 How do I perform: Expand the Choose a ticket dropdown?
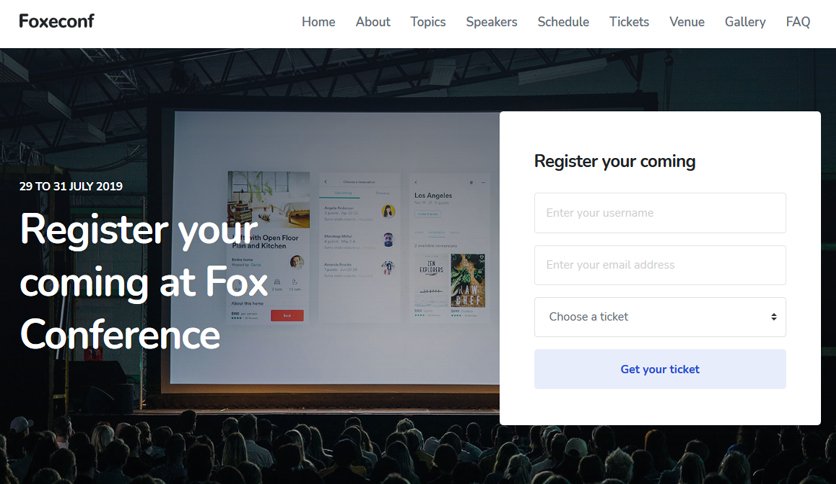coord(660,317)
